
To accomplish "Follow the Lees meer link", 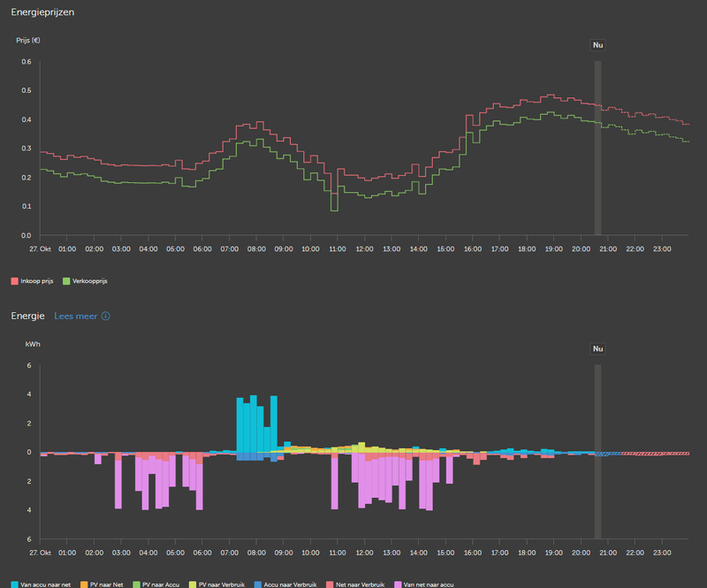I will [x=76, y=316].
